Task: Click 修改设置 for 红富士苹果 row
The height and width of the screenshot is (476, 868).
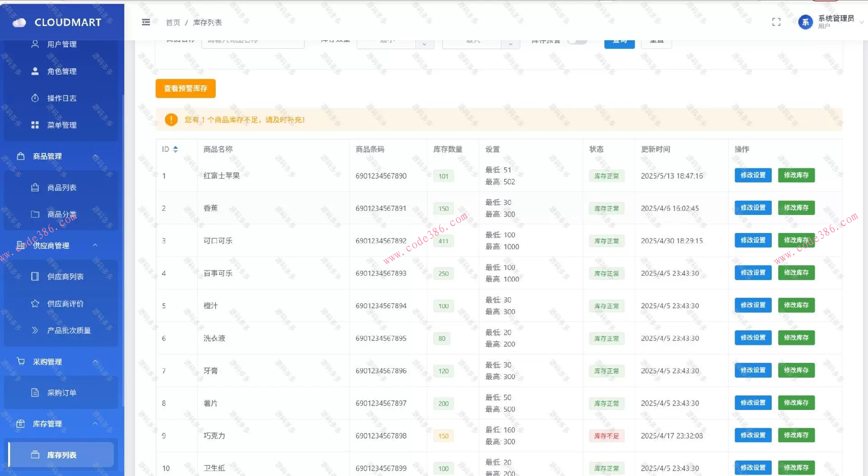Action: coord(753,176)
